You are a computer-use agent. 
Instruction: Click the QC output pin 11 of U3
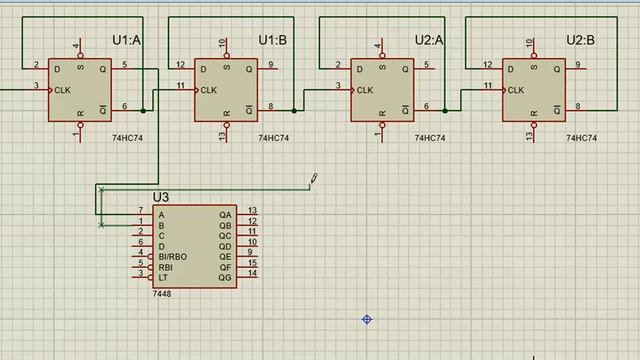[x=247, y=236]
